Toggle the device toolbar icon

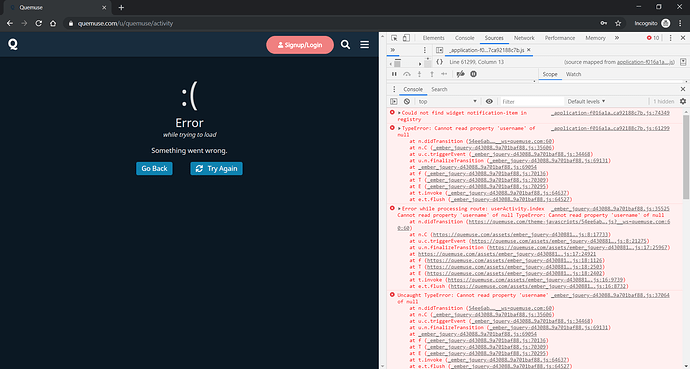click(x=407, y=38)
